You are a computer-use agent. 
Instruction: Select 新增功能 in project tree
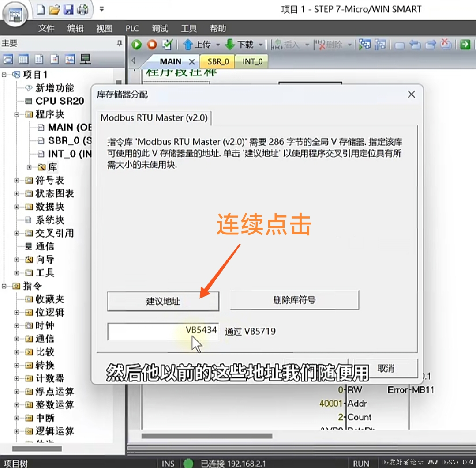(55, 88)
